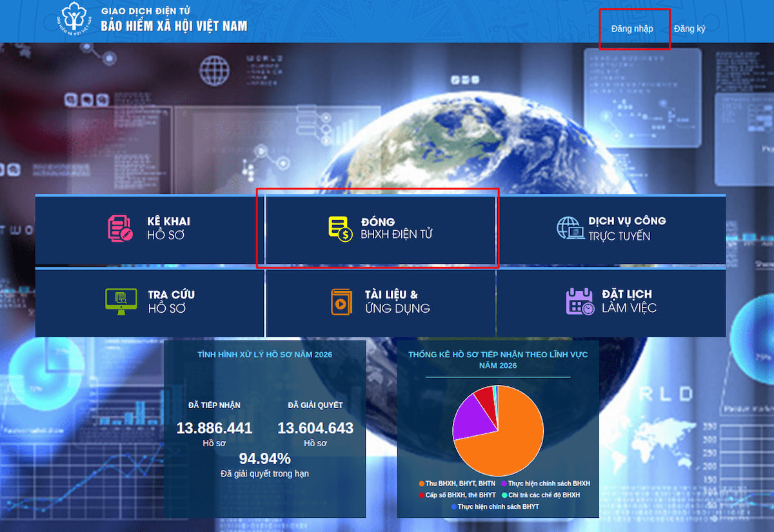Viewport: 774px width, 532px height.
Task: Click the green Tra cứu hồ sơ monitor icon
Action: (121, 301)
